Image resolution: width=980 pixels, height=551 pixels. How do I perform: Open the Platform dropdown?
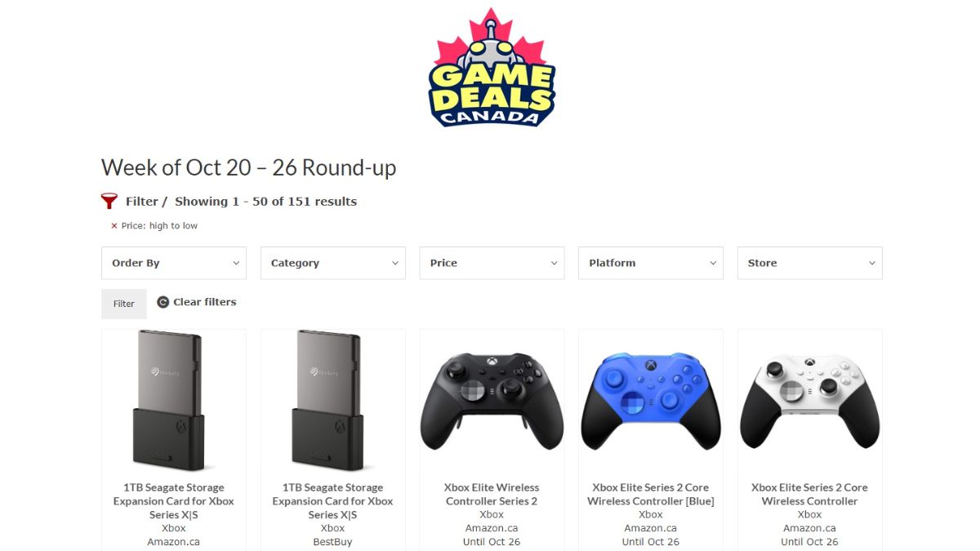tap(650, 262)
